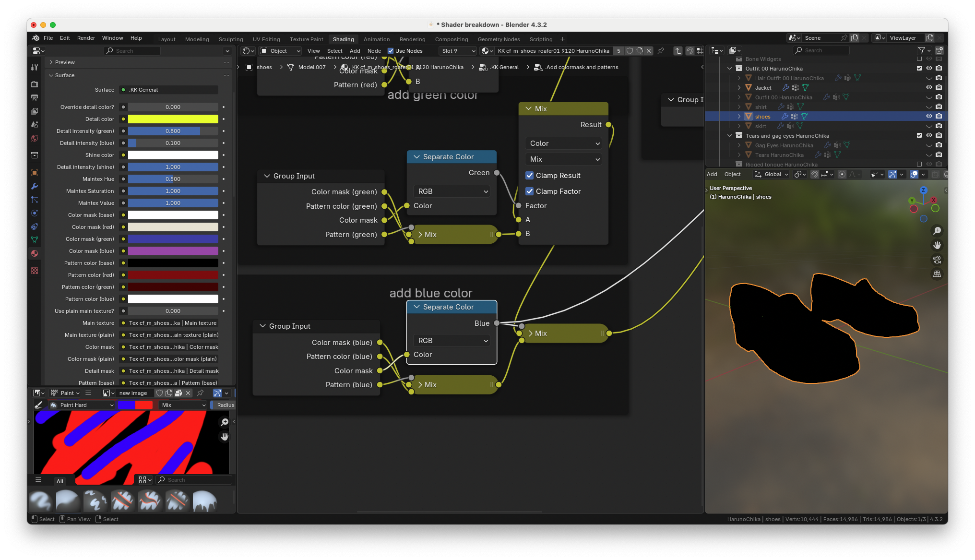The width and height of the screenshot is (975, 560).
Task: Click the pan hand icon in the viewport
Action: 937,245
